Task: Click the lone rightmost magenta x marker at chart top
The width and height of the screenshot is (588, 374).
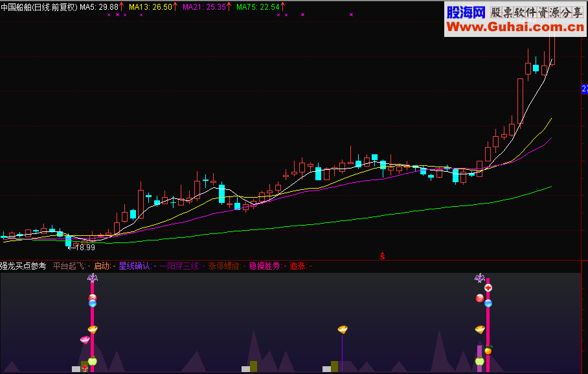Action: (x=351, y=15)
